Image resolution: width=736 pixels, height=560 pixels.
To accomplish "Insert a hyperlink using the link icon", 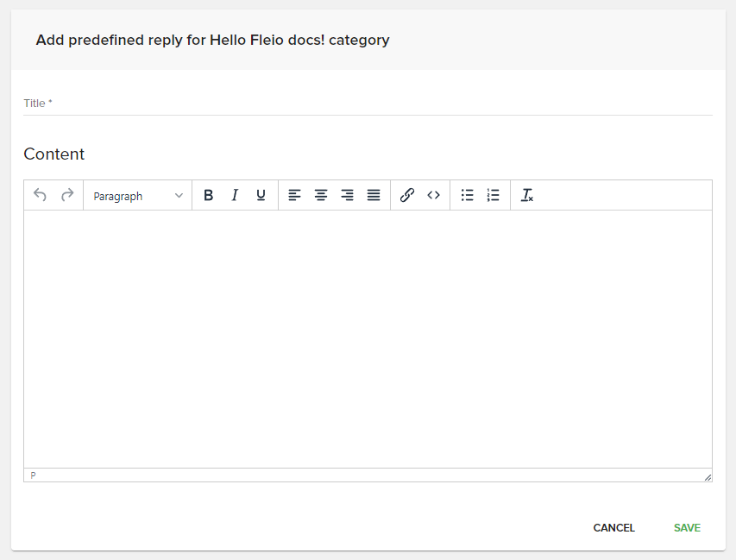I will point(406,195).
